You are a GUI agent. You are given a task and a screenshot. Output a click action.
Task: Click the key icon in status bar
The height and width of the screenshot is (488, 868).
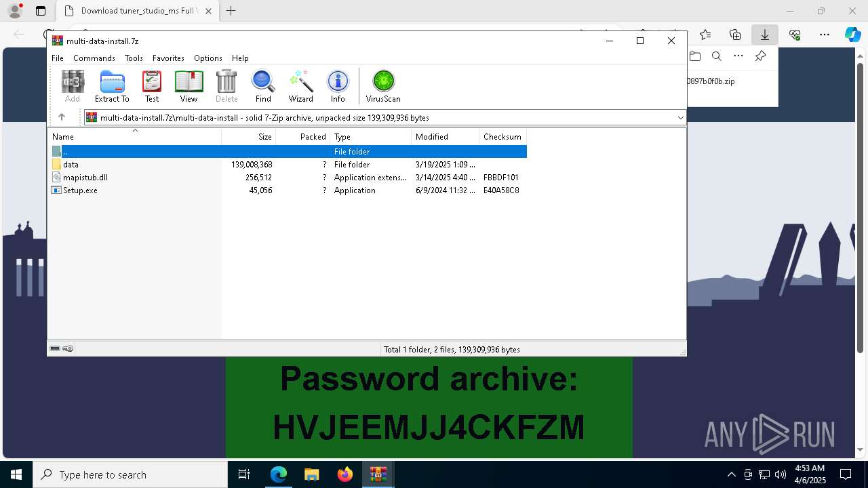click(x=68, y=348)
